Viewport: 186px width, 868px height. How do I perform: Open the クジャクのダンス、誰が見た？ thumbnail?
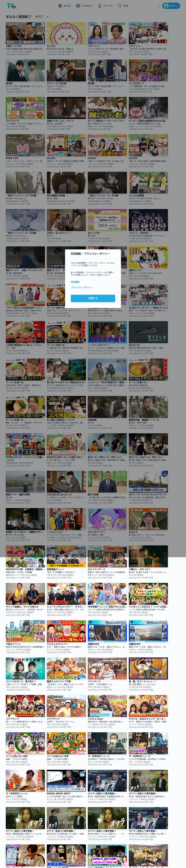pos(25,669)
